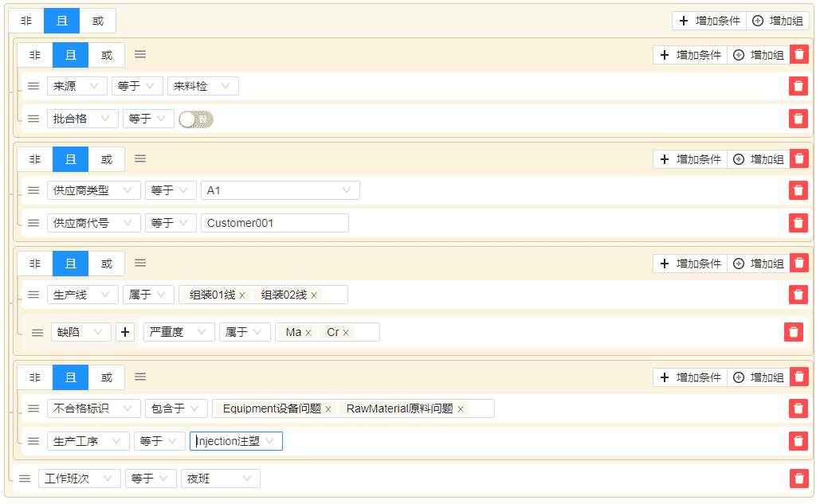Delete the group containing 生产线

pos(799,264)
